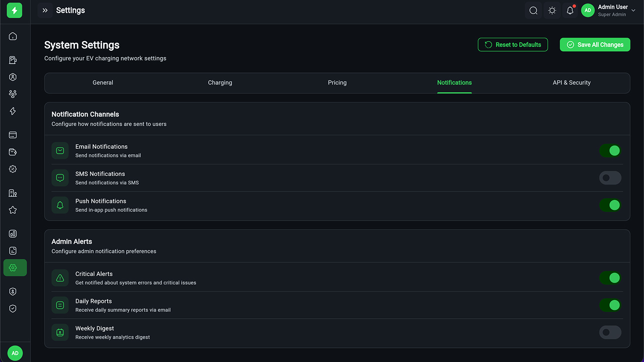Turn off Critical Alerts toggle
Viewport: 644px width, 362px height.
(610, 278)
